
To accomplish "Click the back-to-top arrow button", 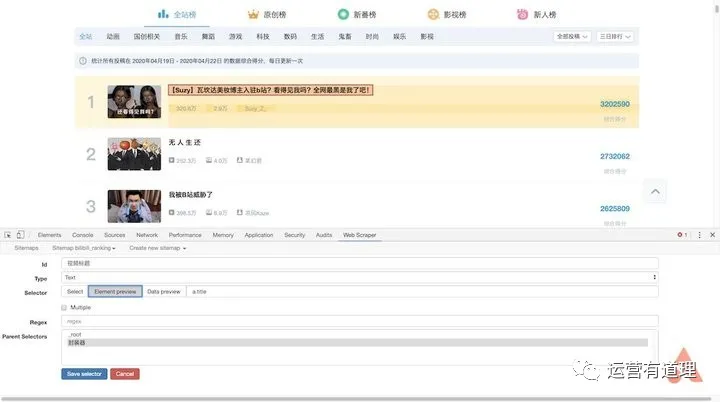I will pyautogui.click(x=655, y=192).
